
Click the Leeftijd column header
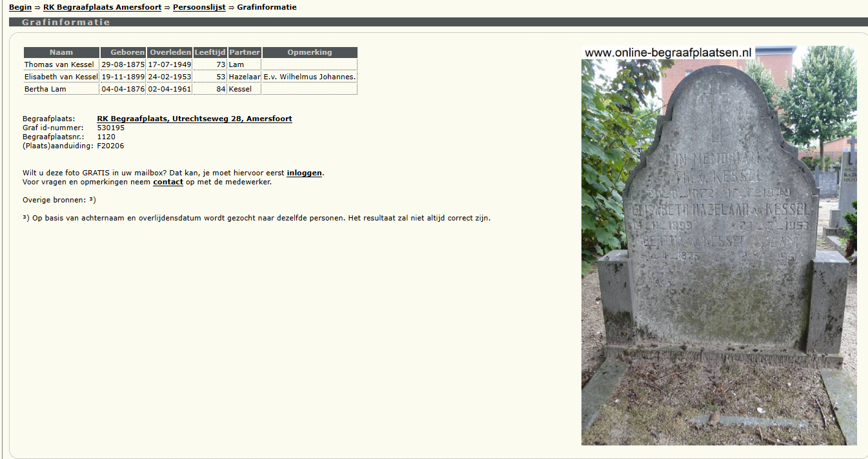[210, 52]
